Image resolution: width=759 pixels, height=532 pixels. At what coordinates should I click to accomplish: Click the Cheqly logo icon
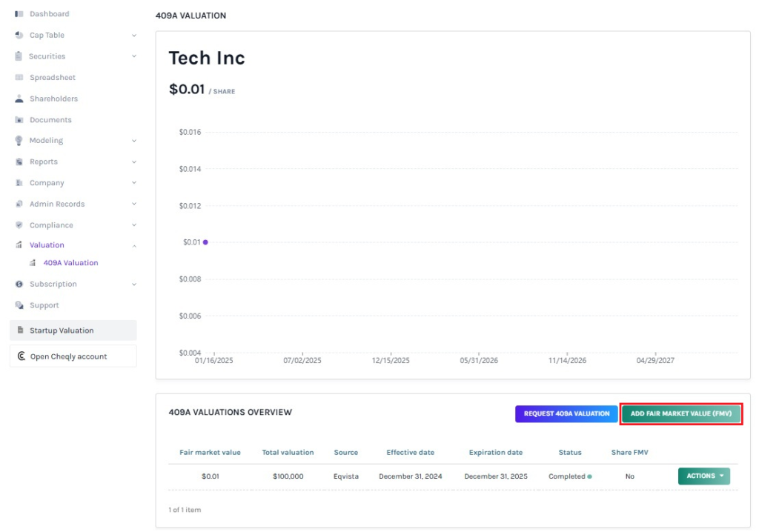[21, 356]
